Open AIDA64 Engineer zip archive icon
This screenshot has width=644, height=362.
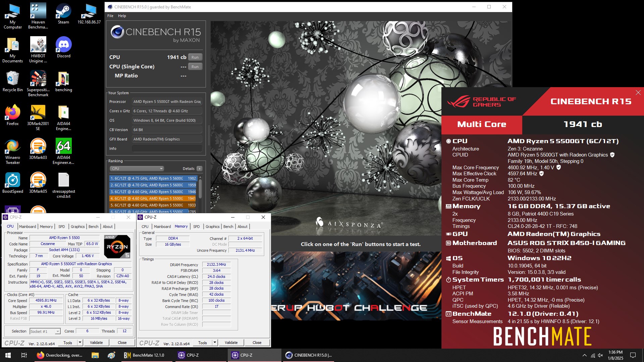(x=63, y=118)
